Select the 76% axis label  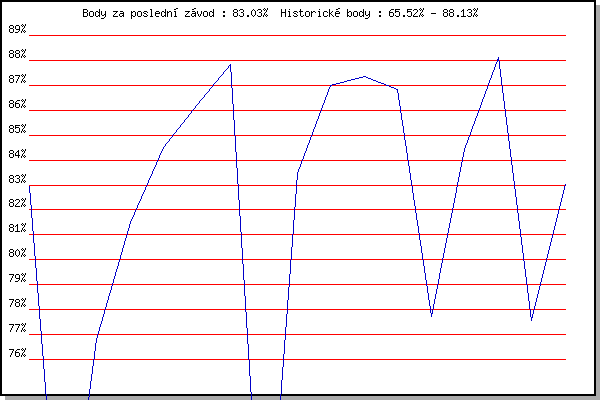pyautogui.click(x=18, y=353)
